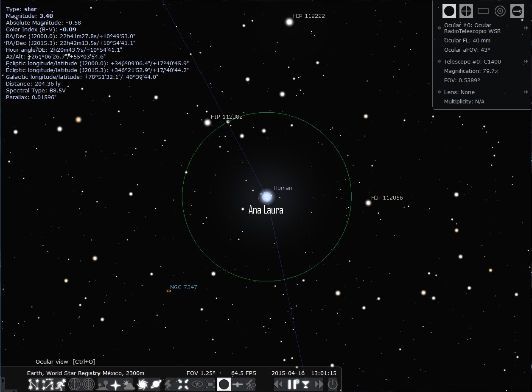This screenshot has height=392, width=532.
Task: Switch to next ocular arrow
Action: [526, 28]
